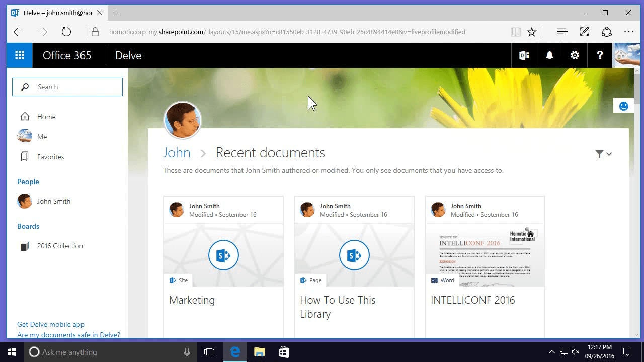Open Edge's More actions menu
The width and height of the screenshot is (644, 362).
628,31
